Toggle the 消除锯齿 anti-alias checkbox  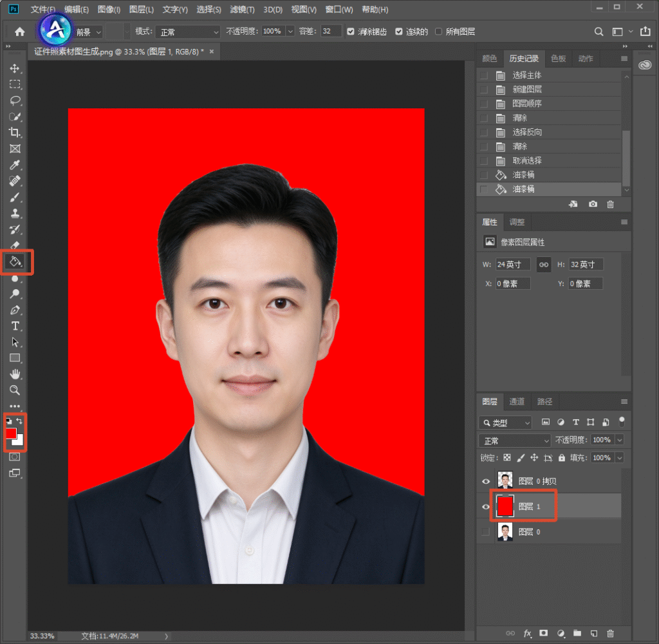[x=351, y=32]
